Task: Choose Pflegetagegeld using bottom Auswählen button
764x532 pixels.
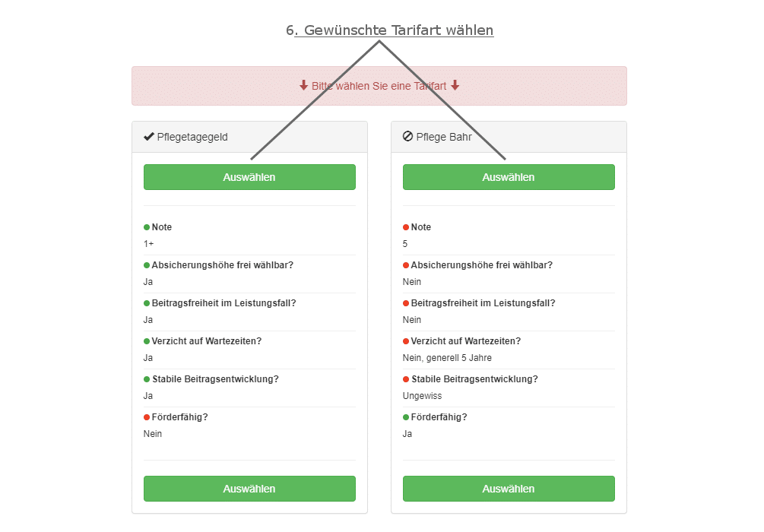Action: 249,489
